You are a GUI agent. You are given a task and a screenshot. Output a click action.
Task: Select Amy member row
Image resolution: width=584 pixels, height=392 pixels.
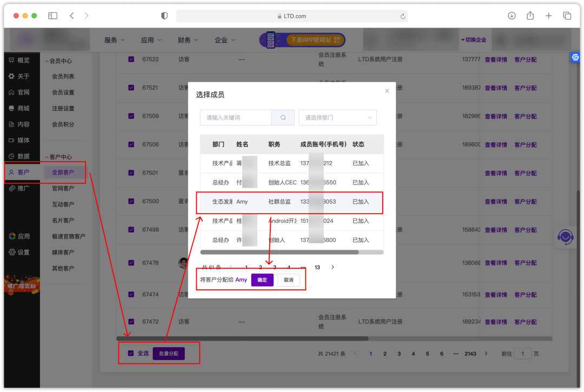291,201
